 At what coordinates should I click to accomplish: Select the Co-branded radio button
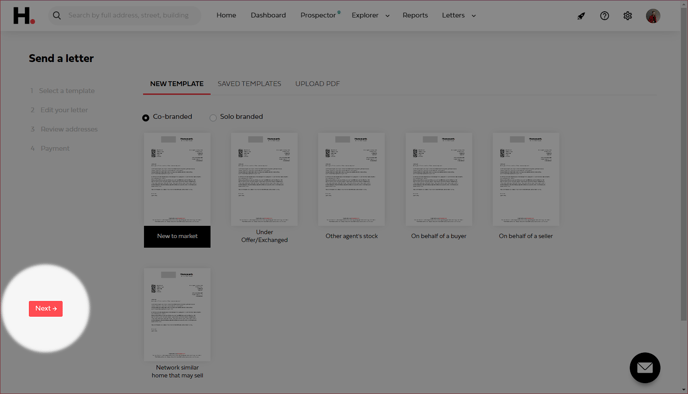click(146, 118)
